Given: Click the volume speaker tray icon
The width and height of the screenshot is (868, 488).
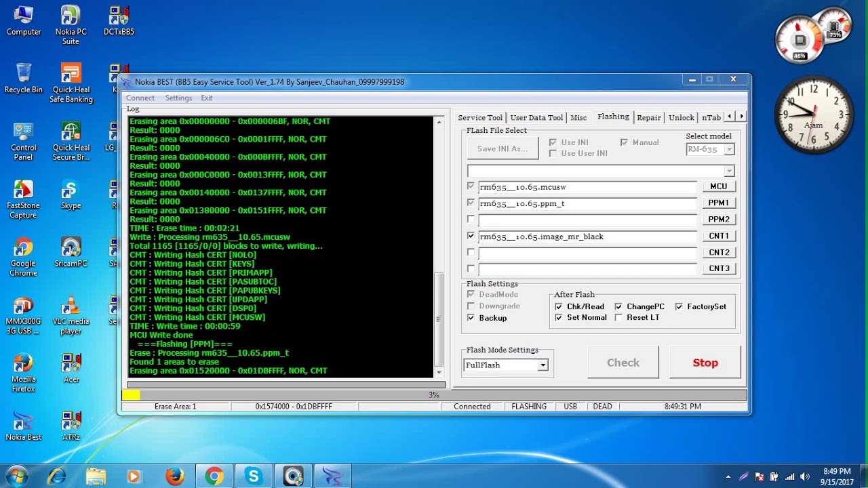Looking at the screenshot, I should point(805,476).
